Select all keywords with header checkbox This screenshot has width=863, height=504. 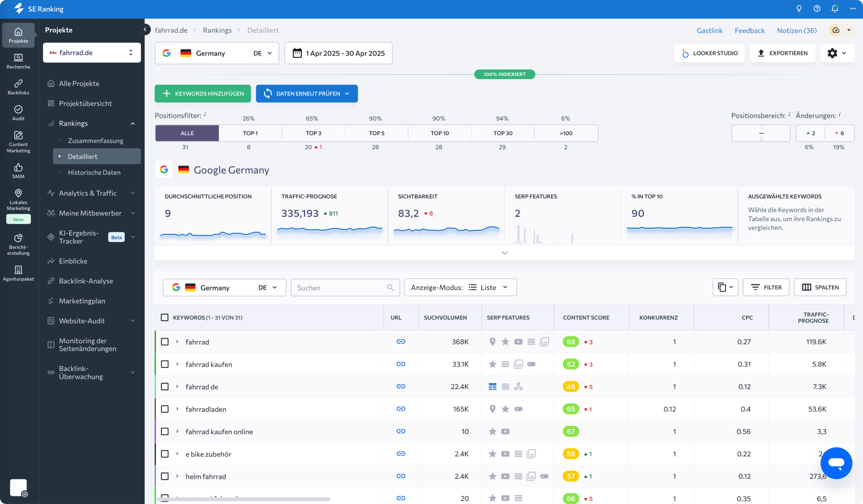(x=165, y=317)
